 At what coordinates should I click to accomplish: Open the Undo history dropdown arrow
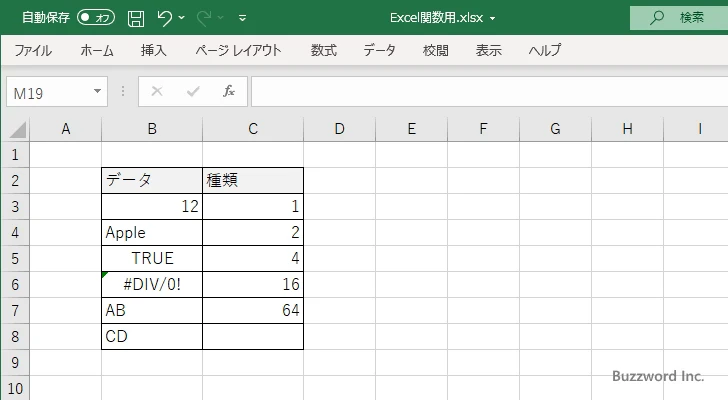[182, 18]
